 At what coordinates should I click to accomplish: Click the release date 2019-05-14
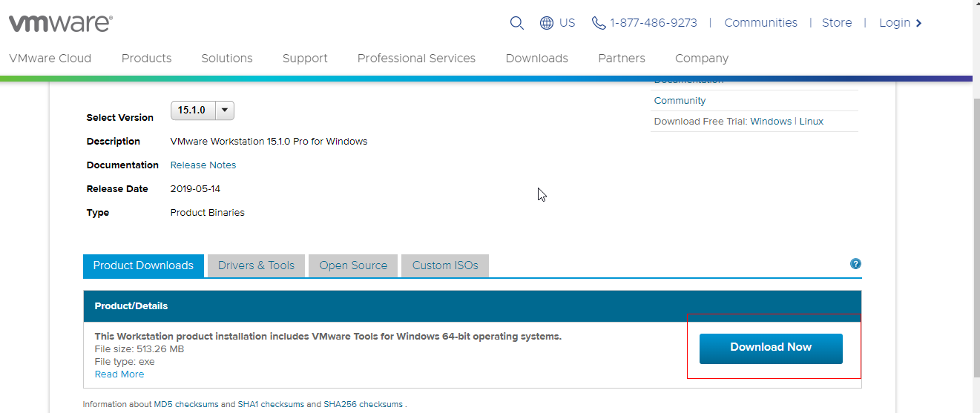(x=196, y=188)
